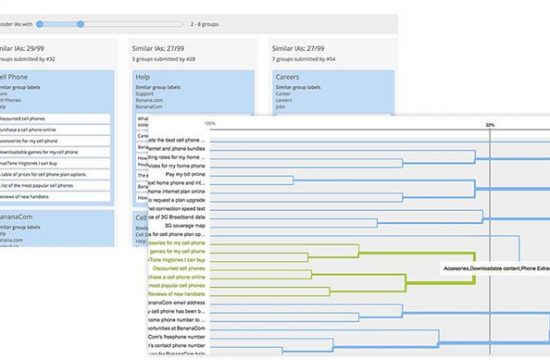
Task: Select the 'Purchase a cell phone online' card
Action: [x=55, y=130]
